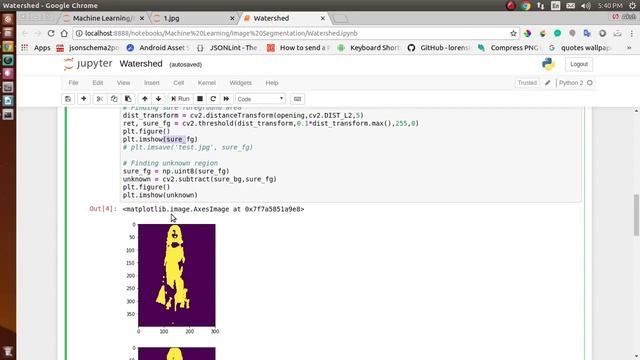The width and height of the screenshot is (640, 360).
Task: Open Trash in Ubuntu launcher
Action: tap(8, 351)
